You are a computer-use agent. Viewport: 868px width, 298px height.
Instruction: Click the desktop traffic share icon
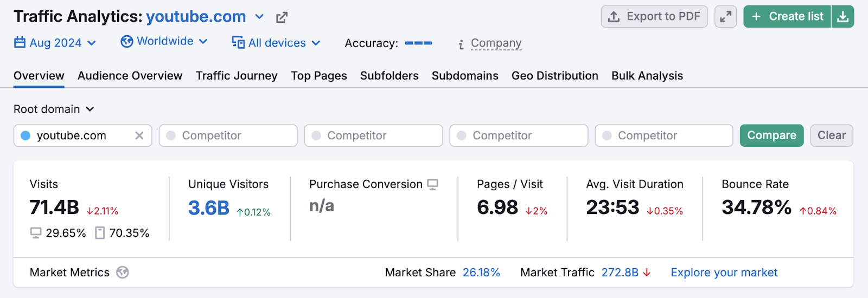pyautogui.click(x=36, y=233)
